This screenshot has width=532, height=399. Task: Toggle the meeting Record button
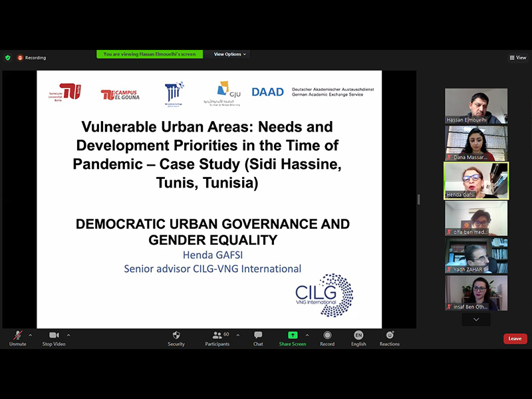click(327, 338)
